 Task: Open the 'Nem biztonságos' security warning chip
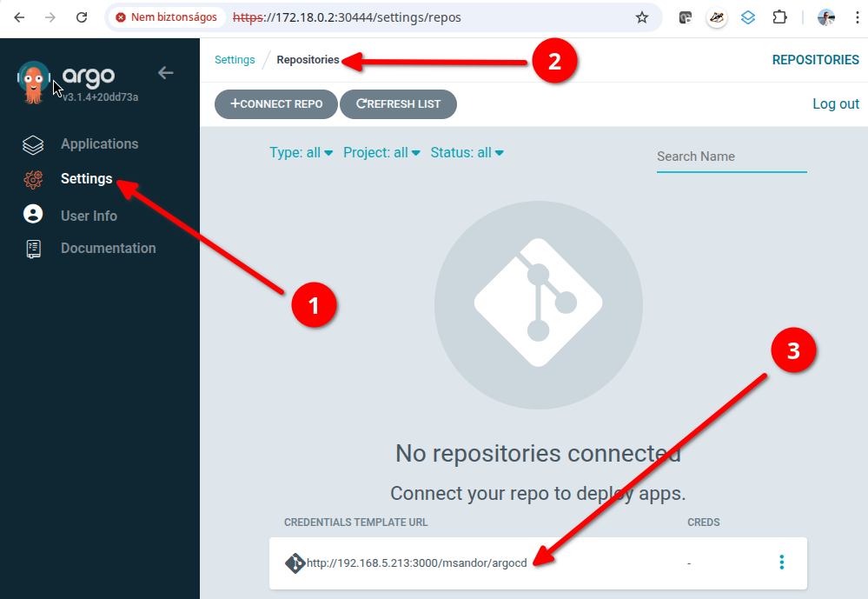[167, 17]
